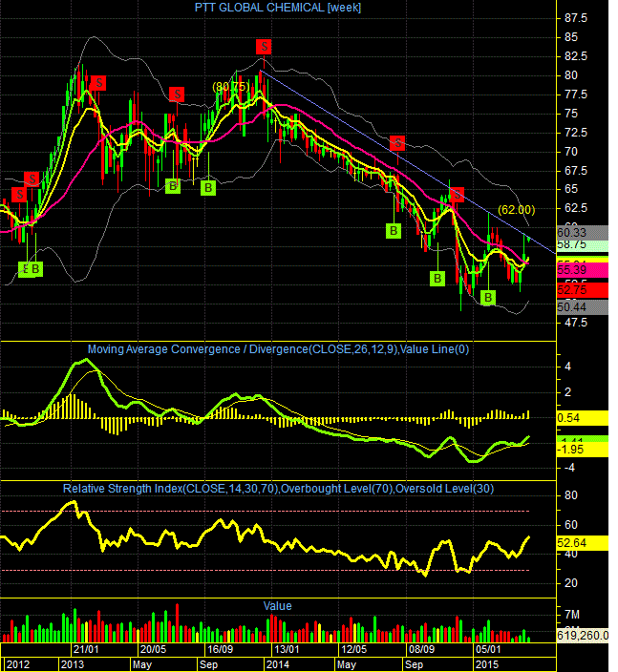
Task: Select the red 52.75 value label
Action: click(583, 290)
